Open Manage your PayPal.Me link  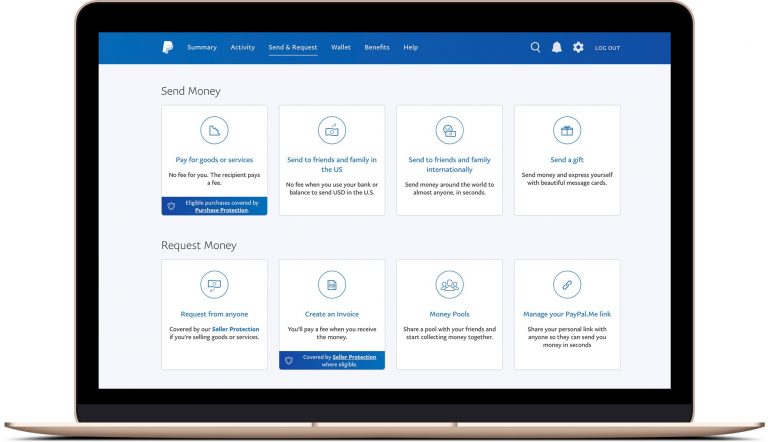[x=567, y=314]
